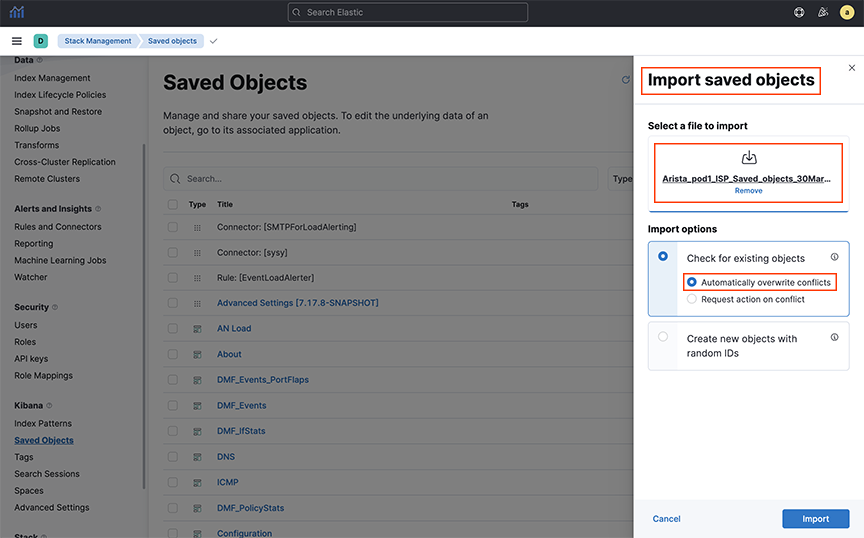
Task: Open Cross-Cluster Replication in sidebar
Action: pos(65,162)
